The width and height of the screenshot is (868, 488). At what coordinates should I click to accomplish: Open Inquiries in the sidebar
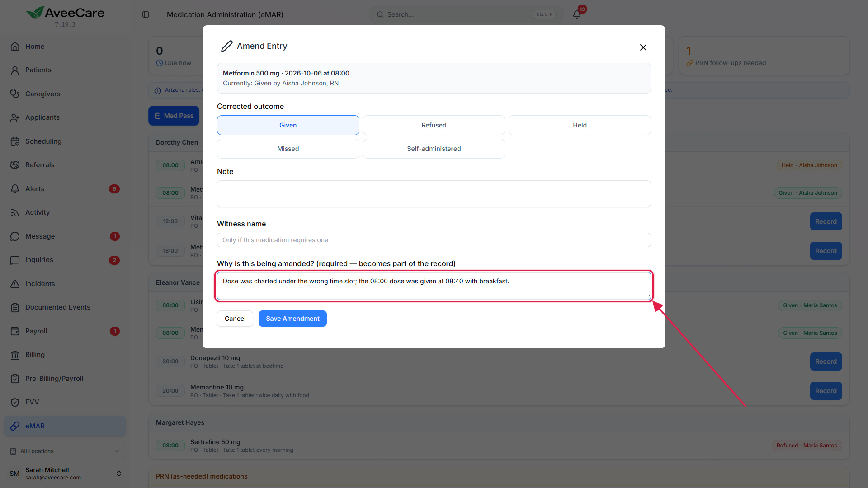point(65,260)
